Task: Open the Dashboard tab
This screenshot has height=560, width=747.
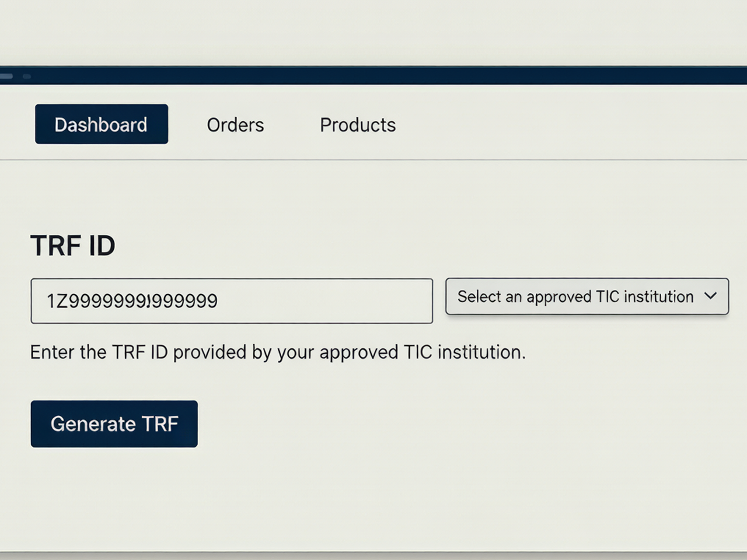Action: (102, 124)
